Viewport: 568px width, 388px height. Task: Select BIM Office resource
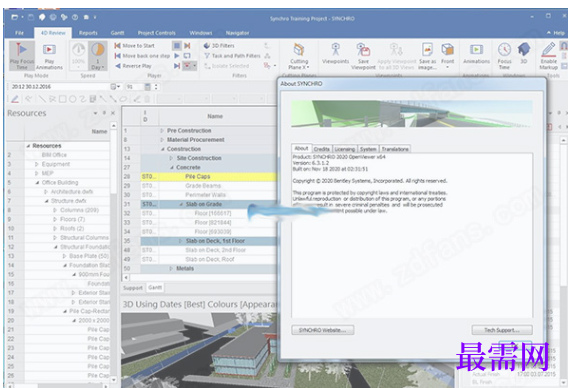click(x=54, y=155)
